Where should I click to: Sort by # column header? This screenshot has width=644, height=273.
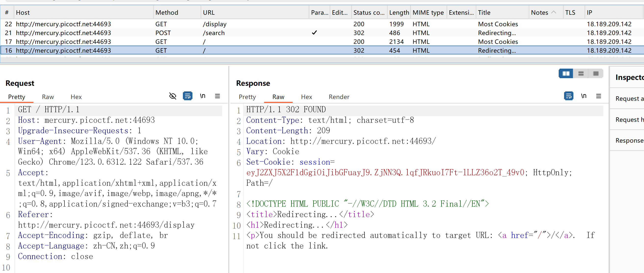click(x=7, y=12)
